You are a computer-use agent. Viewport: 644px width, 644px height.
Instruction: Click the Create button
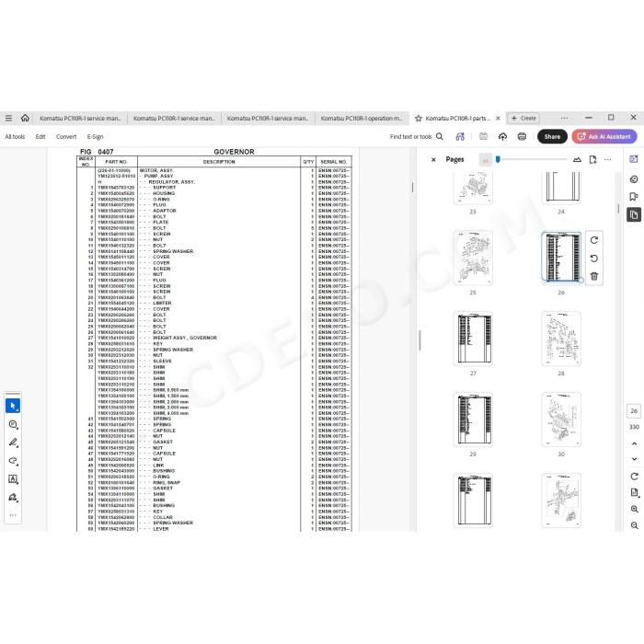[523, 119]
